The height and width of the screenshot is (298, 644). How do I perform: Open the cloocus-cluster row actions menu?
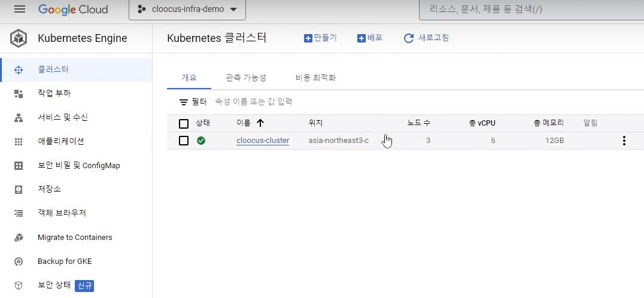624,141
